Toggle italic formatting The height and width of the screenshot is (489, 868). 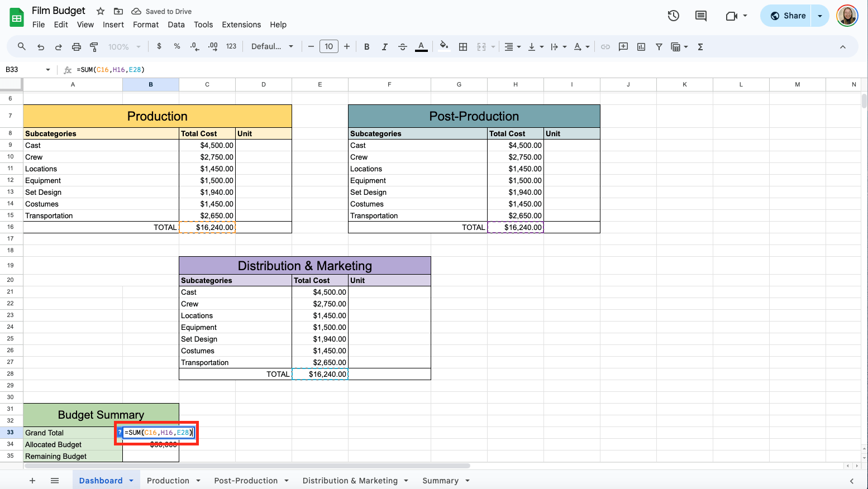[x=384, y=47]
